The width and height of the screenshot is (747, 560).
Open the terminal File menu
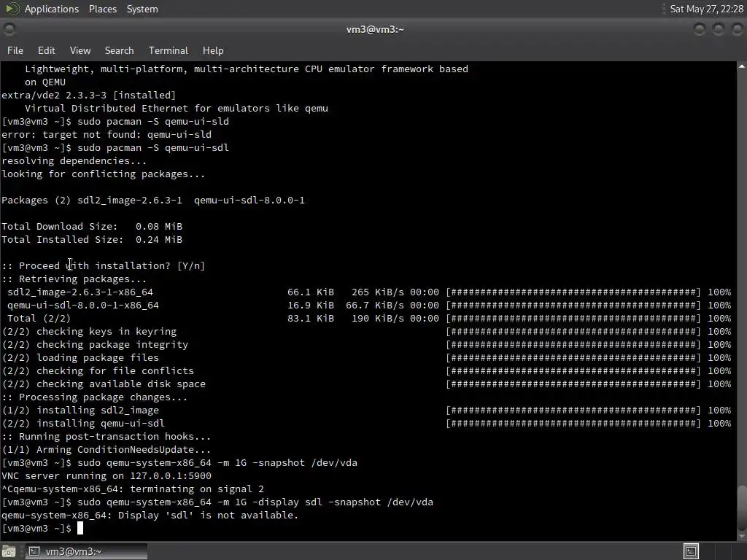(x=15, y=50)
